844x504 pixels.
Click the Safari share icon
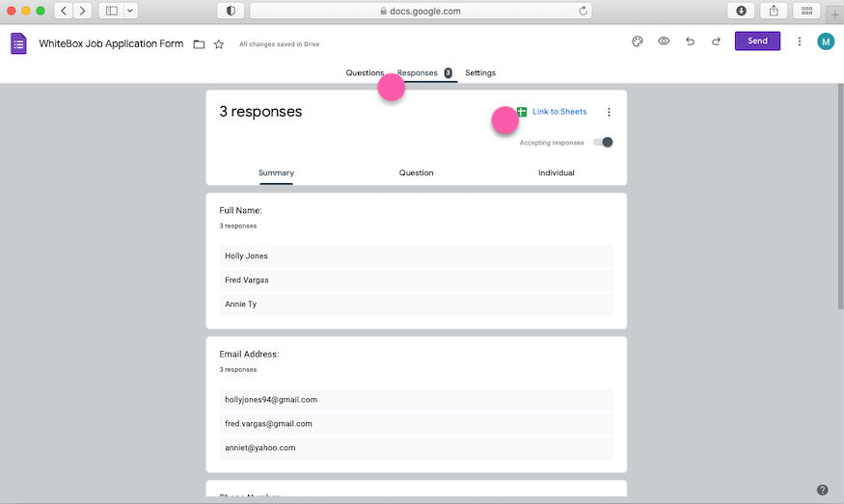773,11
